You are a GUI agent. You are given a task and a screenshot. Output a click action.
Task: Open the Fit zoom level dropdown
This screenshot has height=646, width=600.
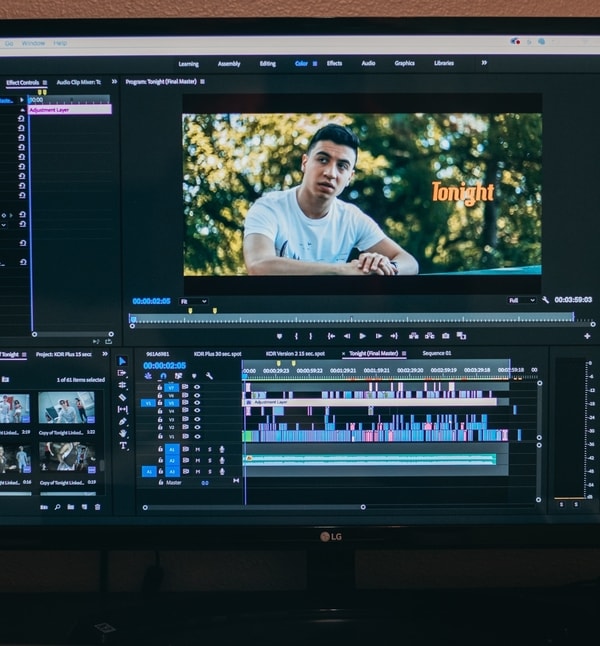[x=194, y=301]
